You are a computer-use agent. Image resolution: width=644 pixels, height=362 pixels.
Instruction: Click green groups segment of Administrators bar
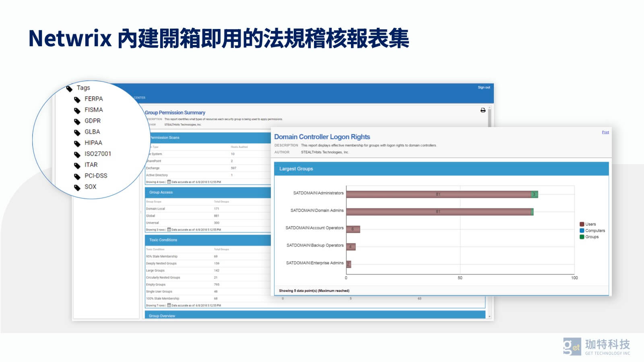pyautogui.click(x=535, y=194)
